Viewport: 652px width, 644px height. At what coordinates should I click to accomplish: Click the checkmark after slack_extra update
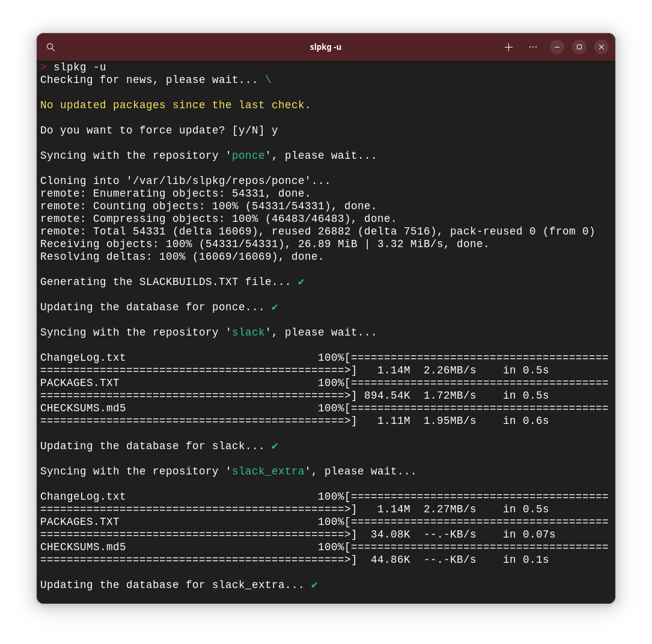click(314, 585)
